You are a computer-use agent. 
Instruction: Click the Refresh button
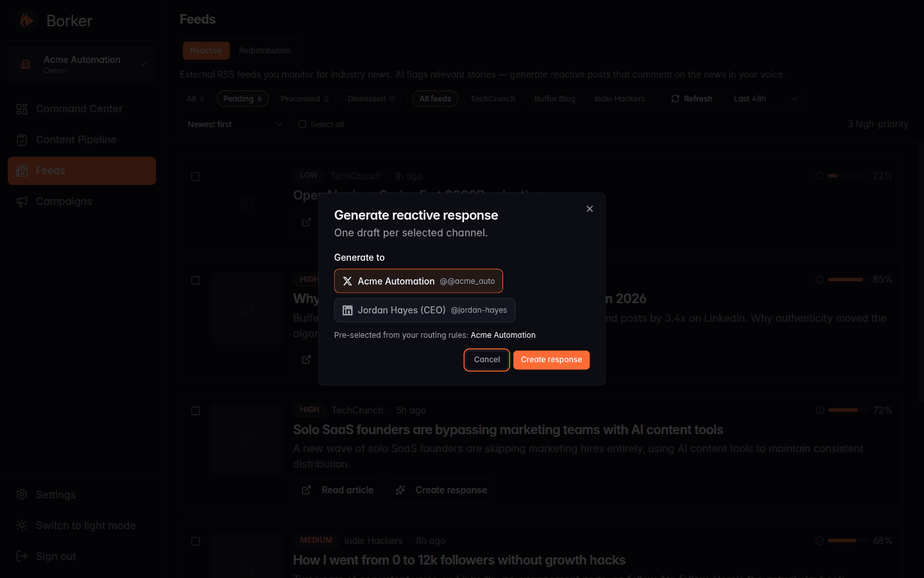692,99
